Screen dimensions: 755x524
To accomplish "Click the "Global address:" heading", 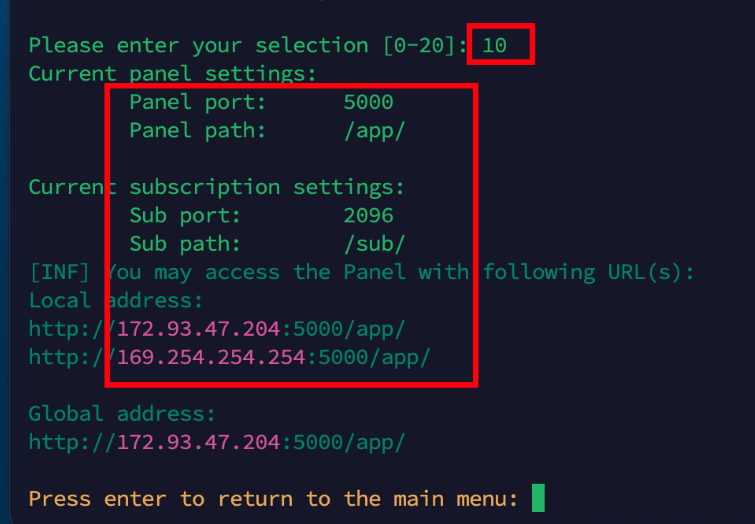I will pos(122,413).
